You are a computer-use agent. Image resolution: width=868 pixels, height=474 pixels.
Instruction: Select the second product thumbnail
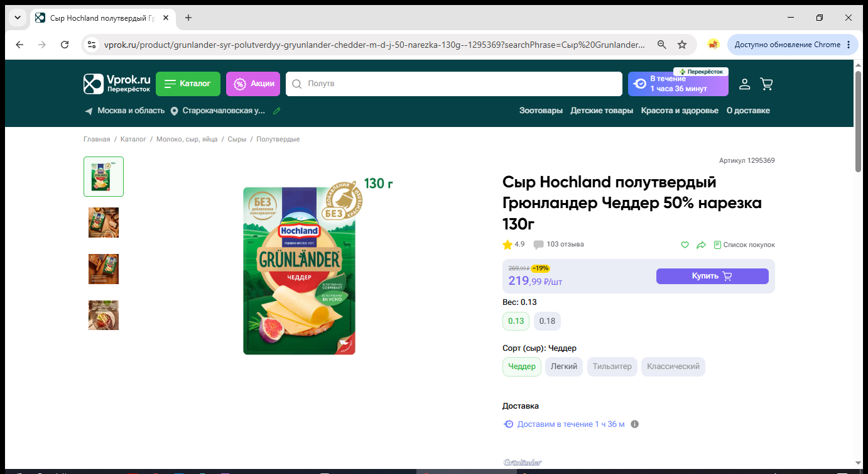[x=104, y=223]
